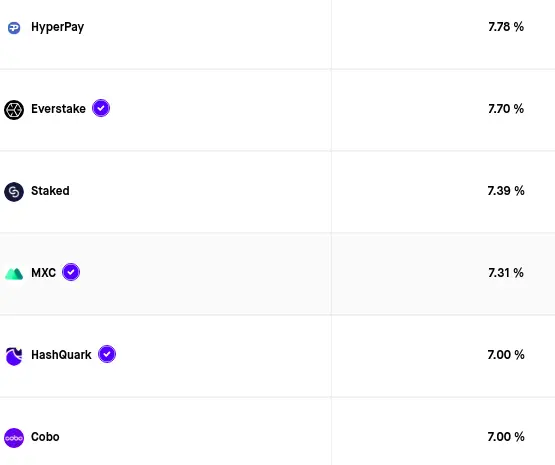This screenshot has width=555, height=465.
Task: Select the 7.39 % reward value
Action: (506, 191)
